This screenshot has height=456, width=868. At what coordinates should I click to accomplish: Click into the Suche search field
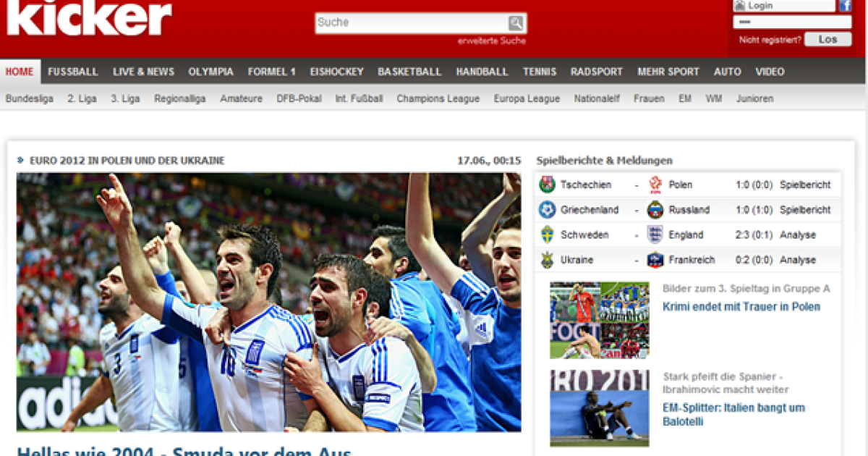click(411, 23)
